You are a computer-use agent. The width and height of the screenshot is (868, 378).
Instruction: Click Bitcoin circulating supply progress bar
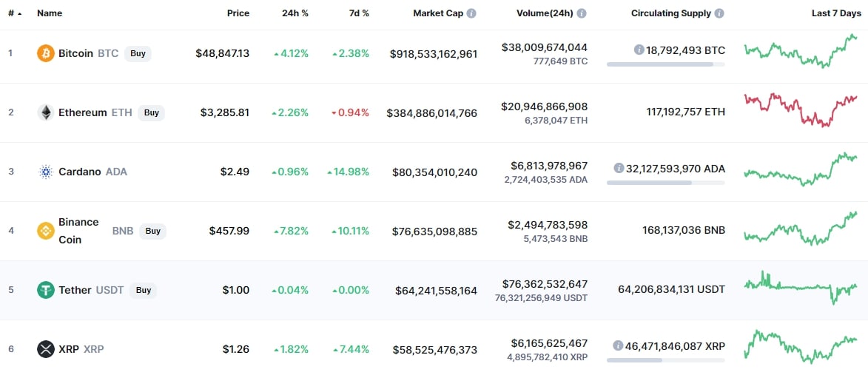click(666, 64)
